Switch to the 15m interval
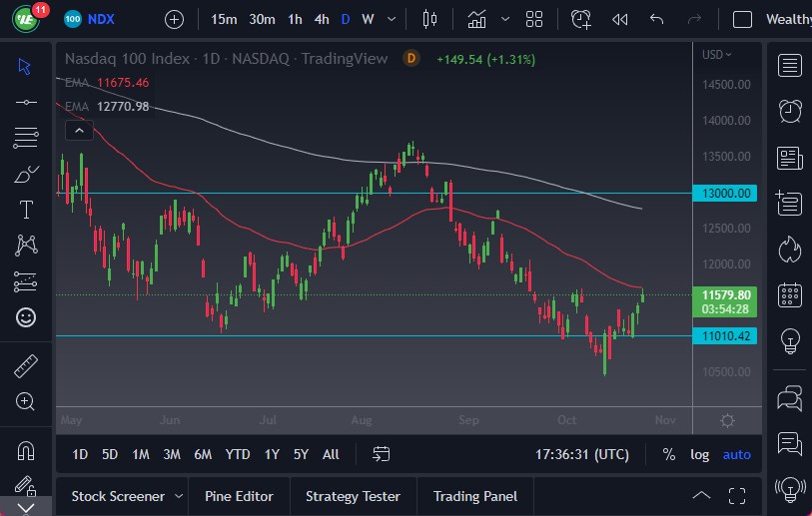The width and height of the screenshot is (812, 516). (x=224, y=20)
